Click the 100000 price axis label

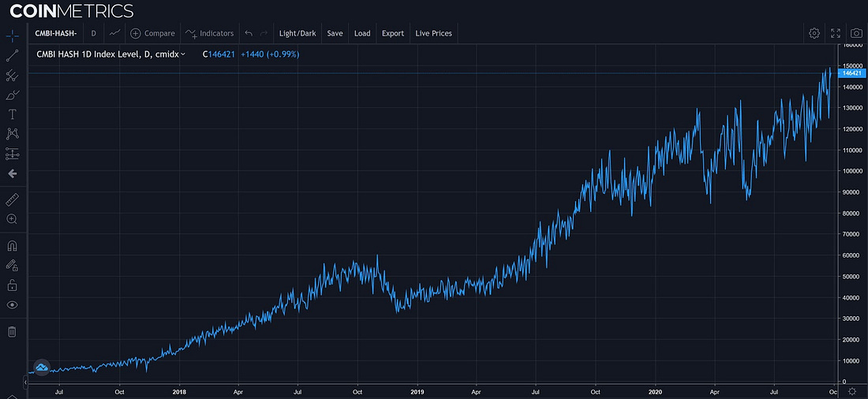coord(852,171)
